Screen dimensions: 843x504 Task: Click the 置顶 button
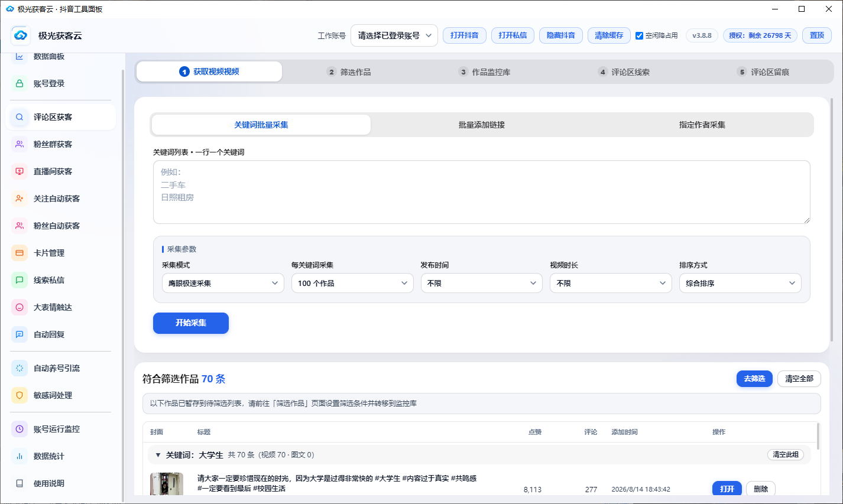[x=817, y=35]
